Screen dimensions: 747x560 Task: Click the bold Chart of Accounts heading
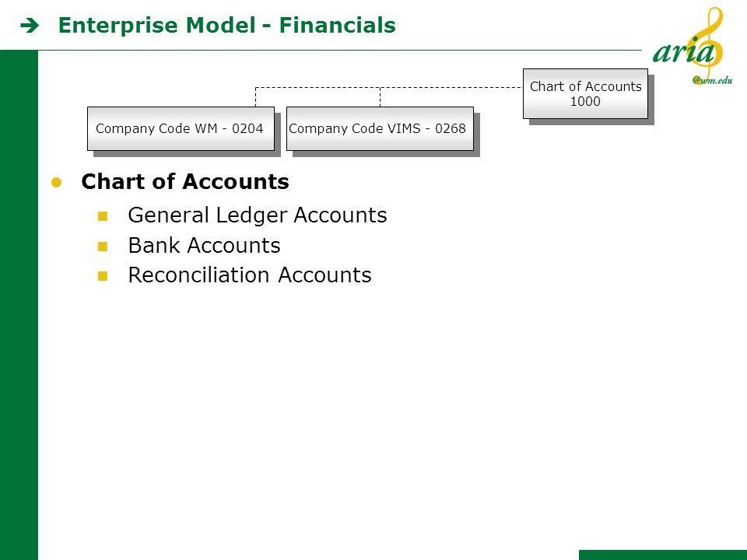(x=185, y=181)
